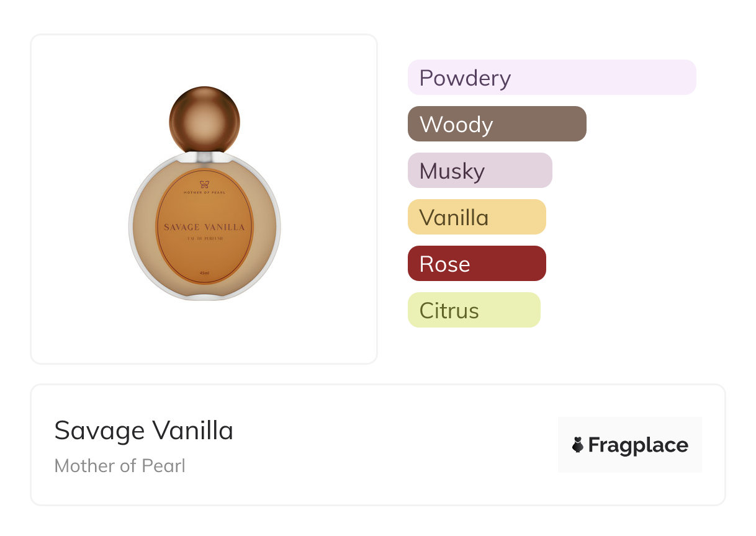Image resolution: width=756 pixels, height=536 pixels.
Task: Click the 45ml marking on the bottle
Action: click(x=204, y=273)
